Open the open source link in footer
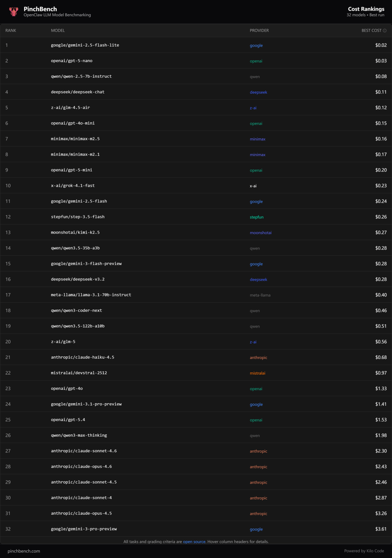The width and height of the screenshot is (392, 558). coord(194,542)
